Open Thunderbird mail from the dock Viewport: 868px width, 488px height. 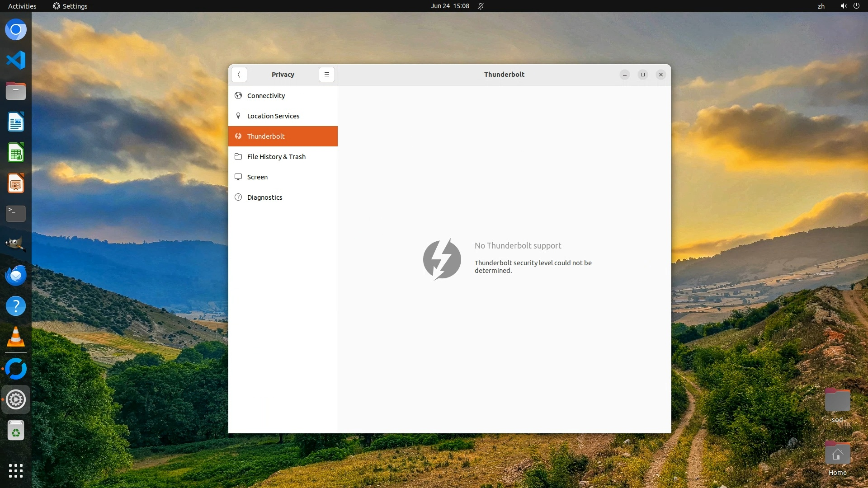point(16,275)
